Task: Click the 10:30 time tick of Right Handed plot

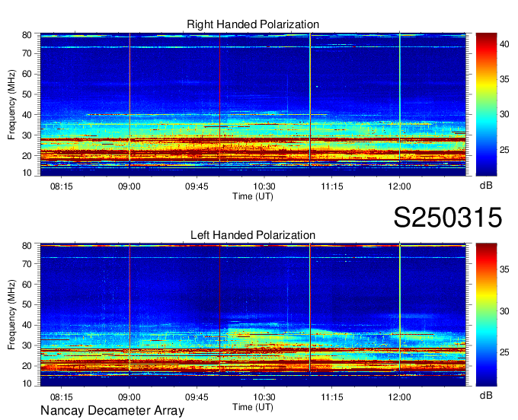Action: 264,186
